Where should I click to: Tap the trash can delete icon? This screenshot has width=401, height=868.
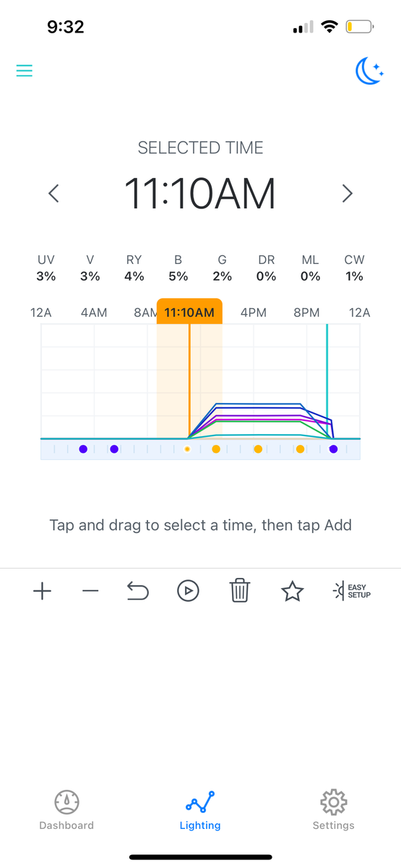click(240, 591)
